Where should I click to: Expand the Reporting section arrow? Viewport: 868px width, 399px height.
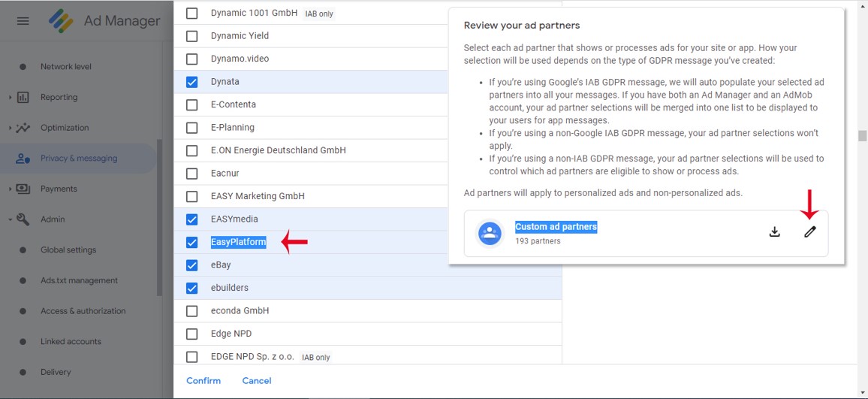(10, 98)
